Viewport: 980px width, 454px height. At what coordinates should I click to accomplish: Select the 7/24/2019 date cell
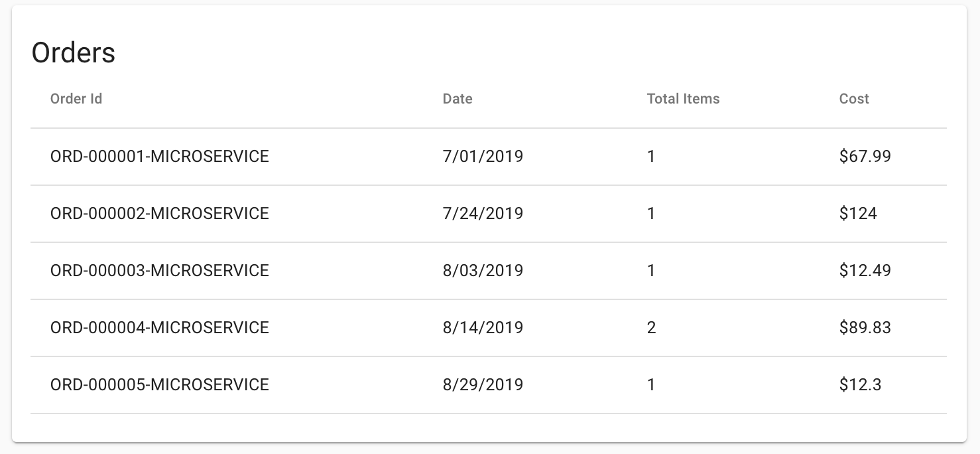coord(483,214)
